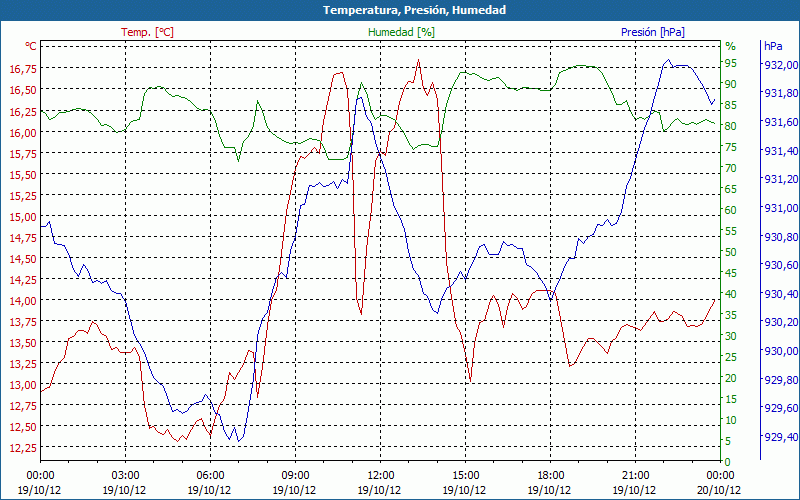The image size is (800, 500).
Task: Click pressure axis value '930,00'
Action: coord(779,351)
